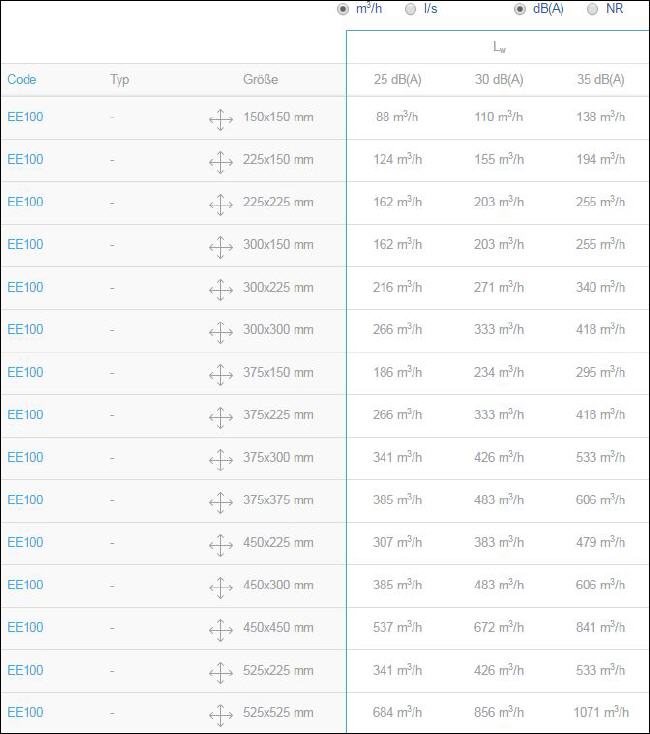Click dimension arrows icon for 375x375 mm

click(221, 502)
